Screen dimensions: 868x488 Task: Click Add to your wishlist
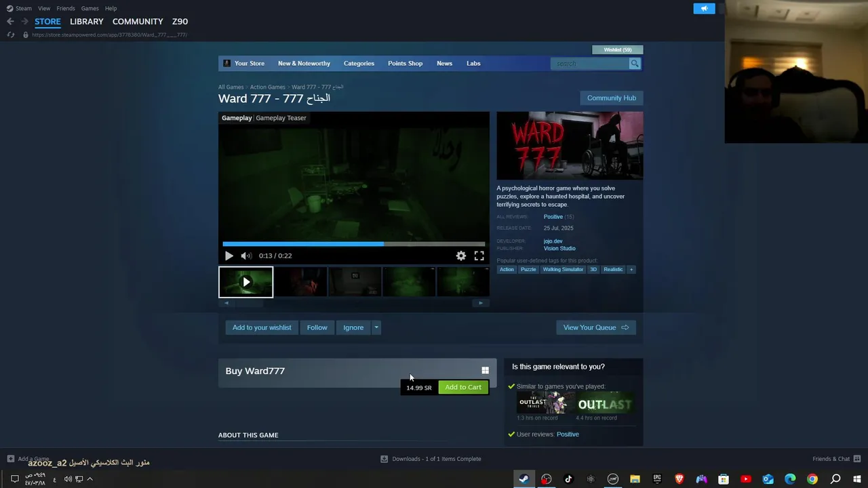(262, 327)
